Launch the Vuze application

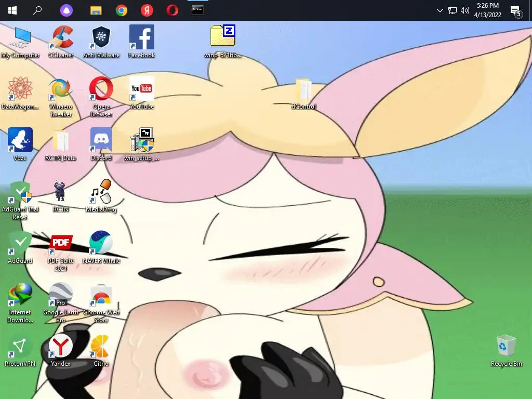pyautogui.click(x=20, y=144)
